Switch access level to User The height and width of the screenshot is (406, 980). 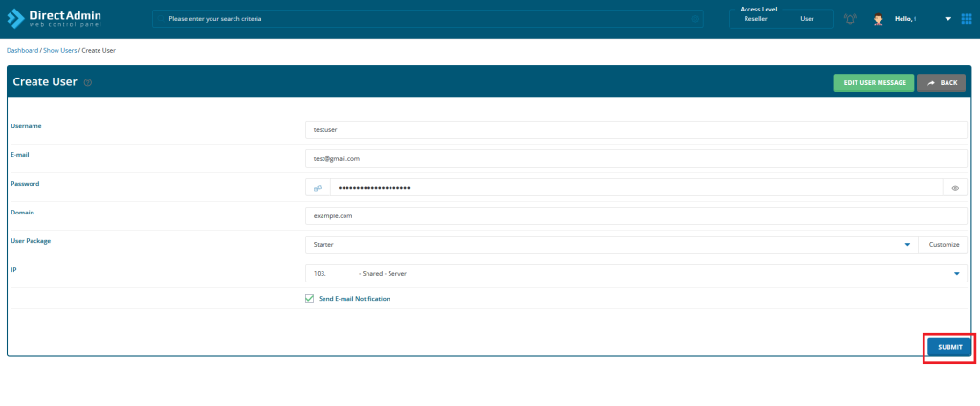(x=807, y=19)
